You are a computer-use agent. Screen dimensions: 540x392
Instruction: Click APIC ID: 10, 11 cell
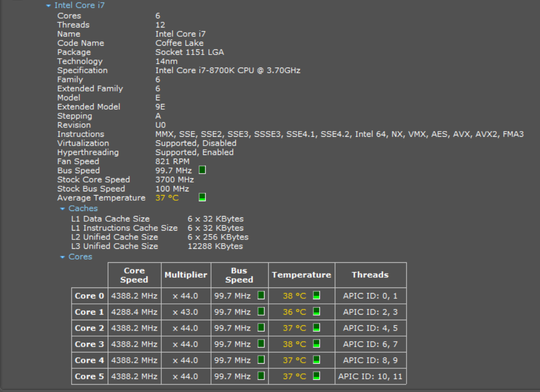point(370,376)
